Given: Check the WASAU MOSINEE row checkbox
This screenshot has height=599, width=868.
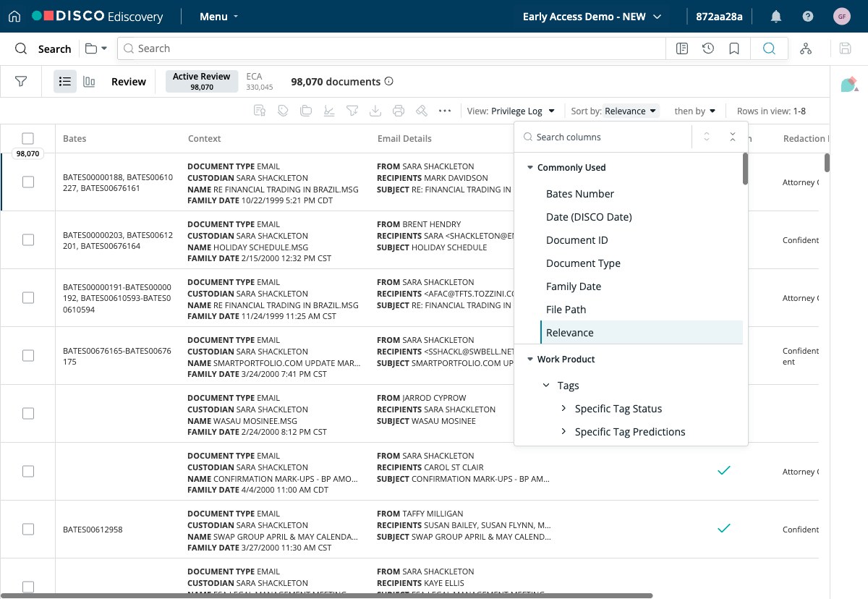Looking at the screenshot, I should (27, 414).
